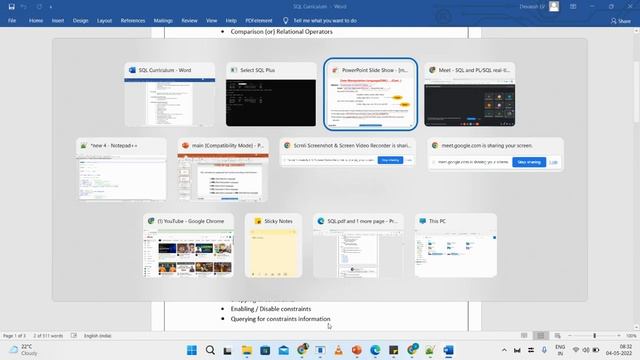Click the vertical scrollbar in Word document

[x=636, y=92]
